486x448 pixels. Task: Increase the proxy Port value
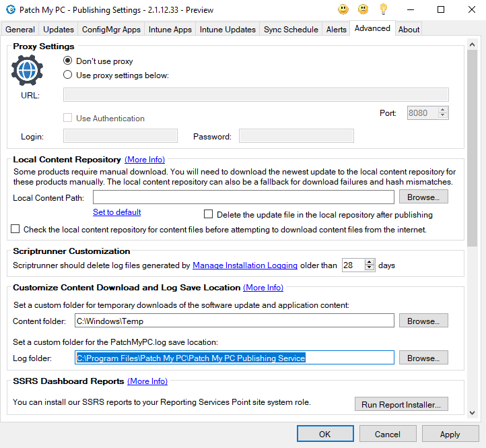443,110
